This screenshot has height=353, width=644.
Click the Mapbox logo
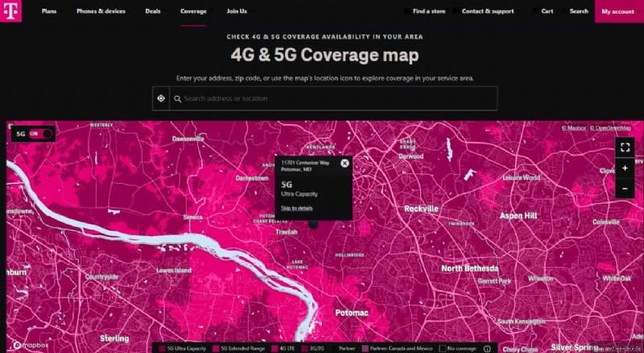pyautogui.click(x=31, y=345)
